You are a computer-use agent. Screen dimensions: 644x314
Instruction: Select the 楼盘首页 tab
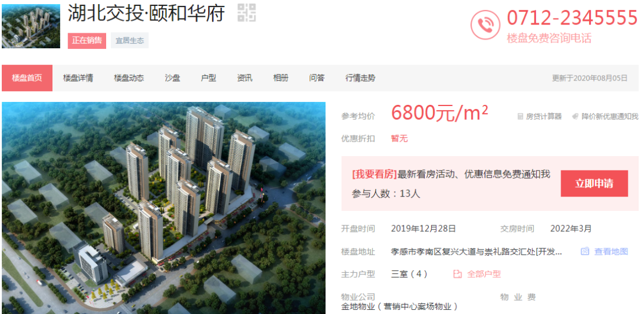coord(27,78)
